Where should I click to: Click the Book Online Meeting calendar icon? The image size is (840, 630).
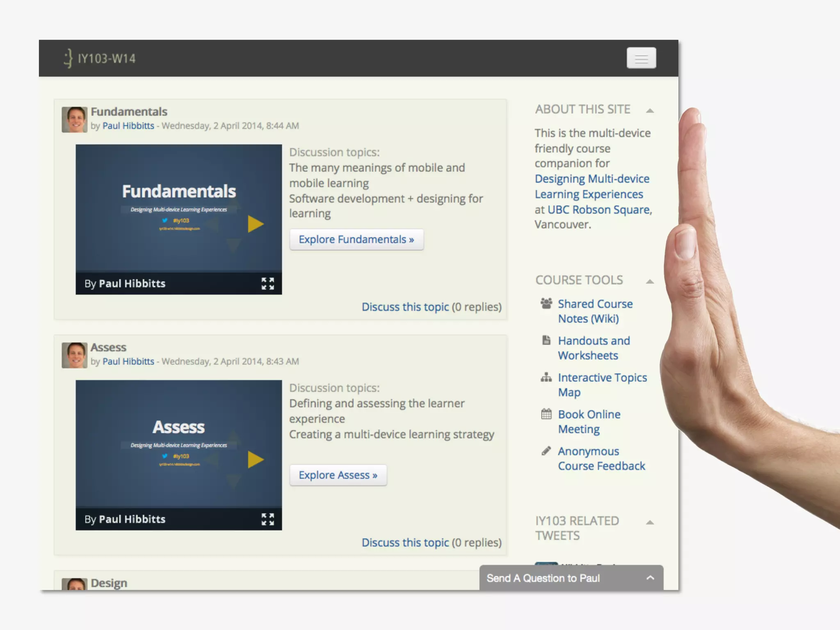coord(546,414)
